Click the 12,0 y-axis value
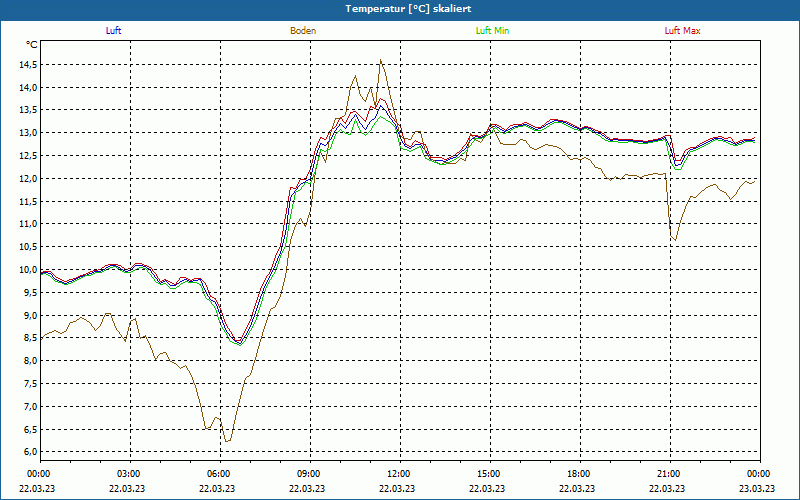This screenshot has width=800, height=500. click(29, 179)
